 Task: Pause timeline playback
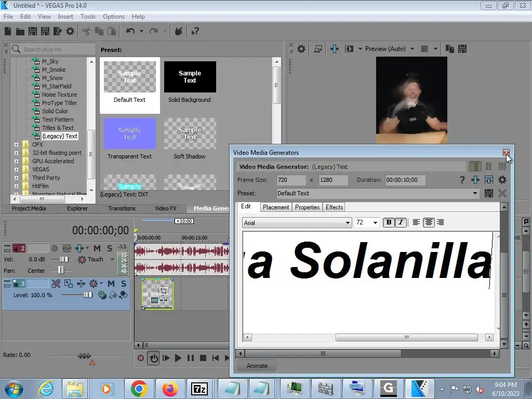pyautogui.click(x=191, y=358)
